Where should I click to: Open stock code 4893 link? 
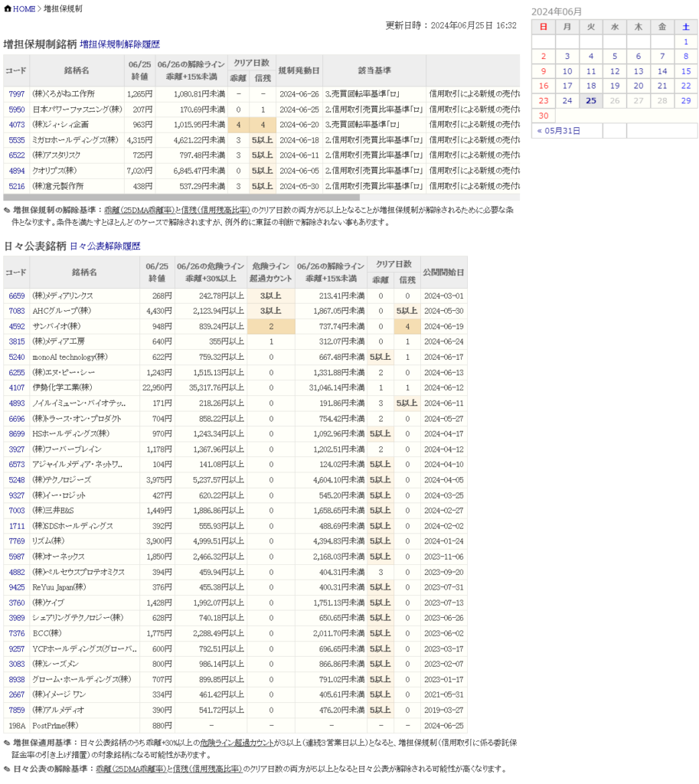(17, 403)
